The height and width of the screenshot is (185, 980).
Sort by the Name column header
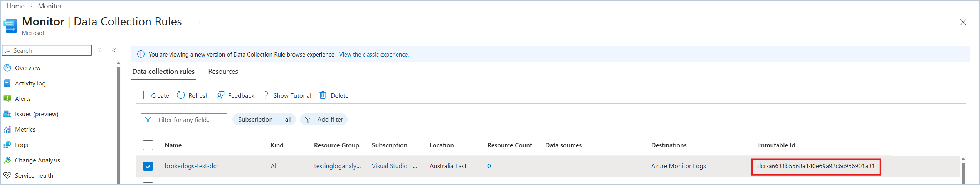tap(173, 145)
